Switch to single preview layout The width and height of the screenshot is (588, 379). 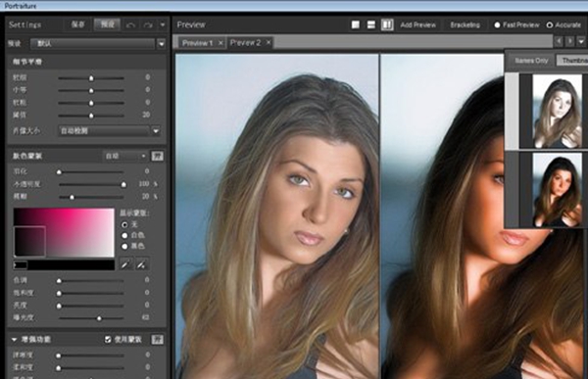click(356, 24)
